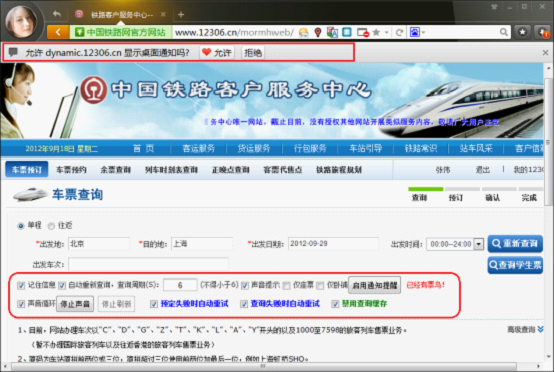Open the 出发时间 00:00--24:00 dropdown
This screenshot has height=372, width=555.
coord(455,244)
